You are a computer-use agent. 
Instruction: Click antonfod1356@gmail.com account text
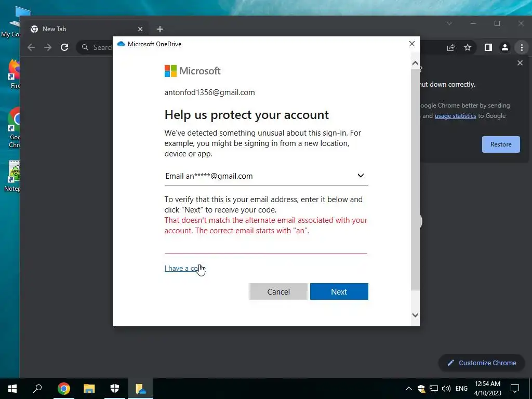(210, 92)
